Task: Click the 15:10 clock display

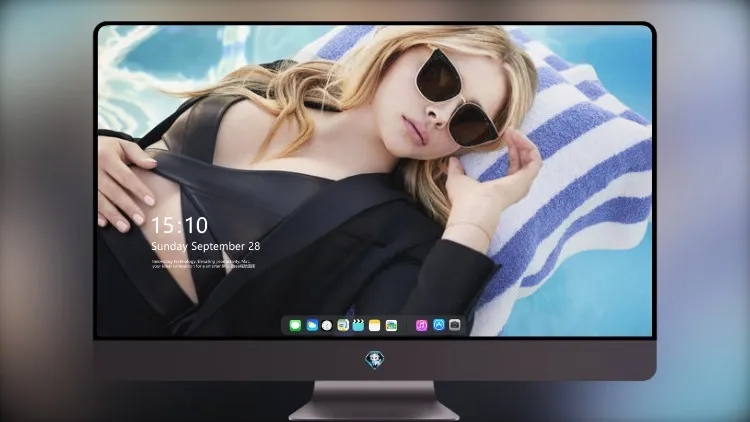Action: (x=179, y=225)
